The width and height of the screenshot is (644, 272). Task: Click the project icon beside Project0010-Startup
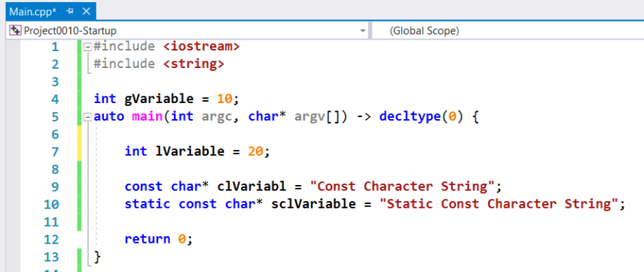pos(15,31)
